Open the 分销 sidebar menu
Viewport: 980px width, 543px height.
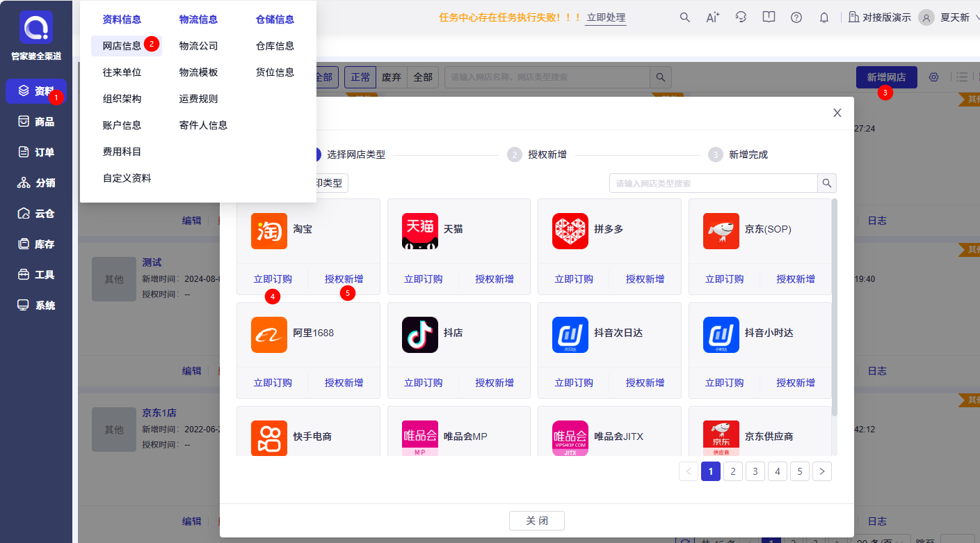click(x=36, y=183)
